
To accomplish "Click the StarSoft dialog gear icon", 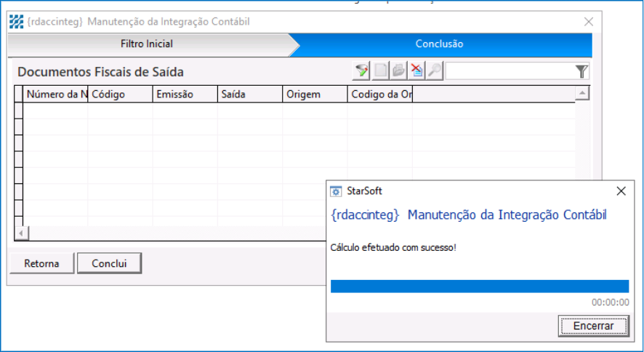I will pos(336,191).
